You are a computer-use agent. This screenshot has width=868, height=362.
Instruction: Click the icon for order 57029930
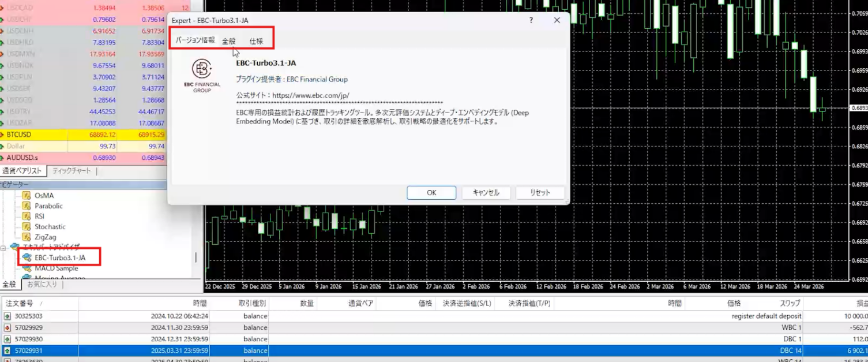coord(7,339)
